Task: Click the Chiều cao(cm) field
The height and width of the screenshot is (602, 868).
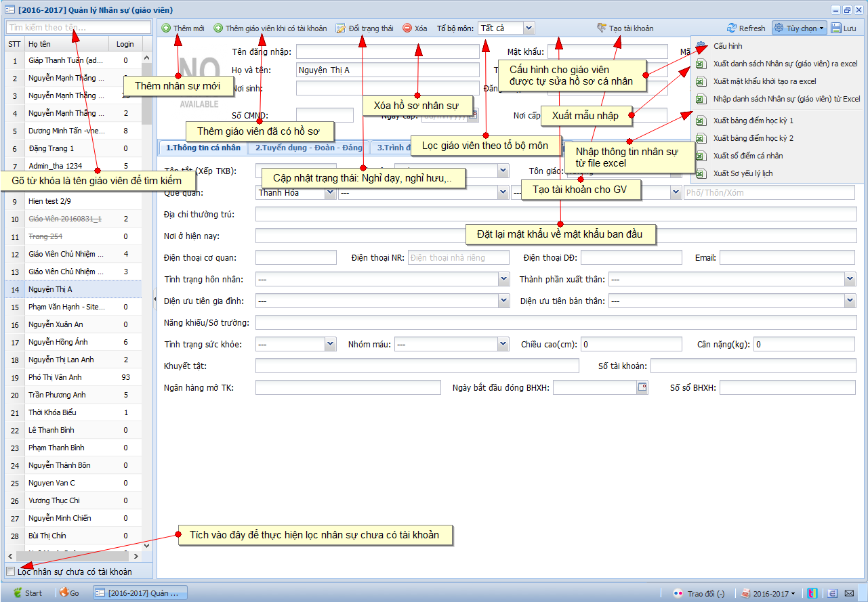Action: click(630, 344)
